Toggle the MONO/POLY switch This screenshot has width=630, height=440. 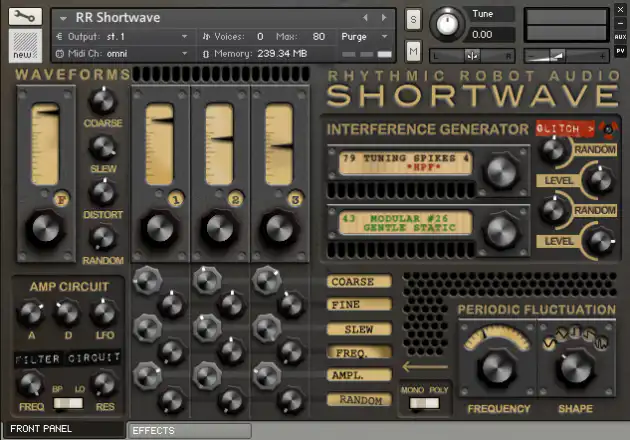[x=424, y=403]
